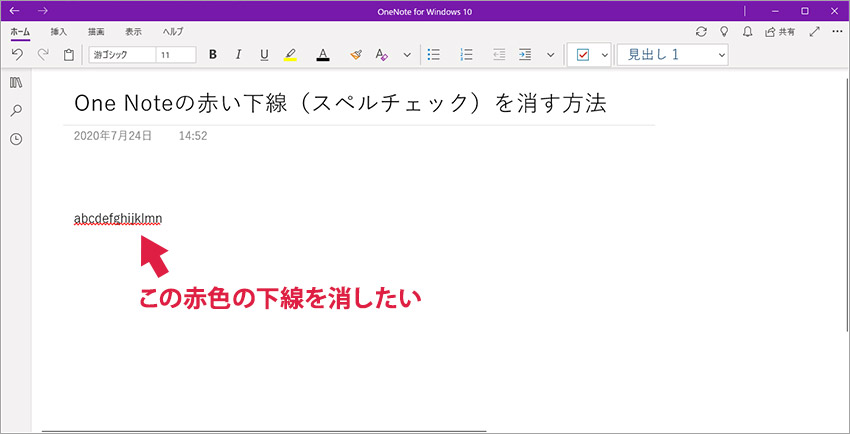
Task: Toggle bold formatting
Action: point(213,55)
